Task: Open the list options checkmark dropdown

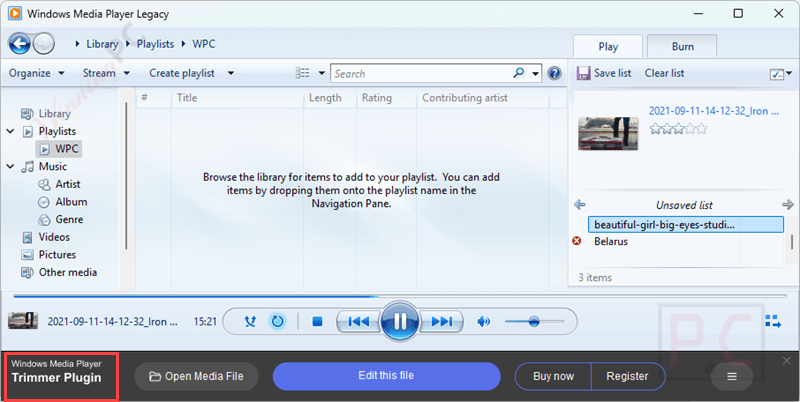Action: 781,74
